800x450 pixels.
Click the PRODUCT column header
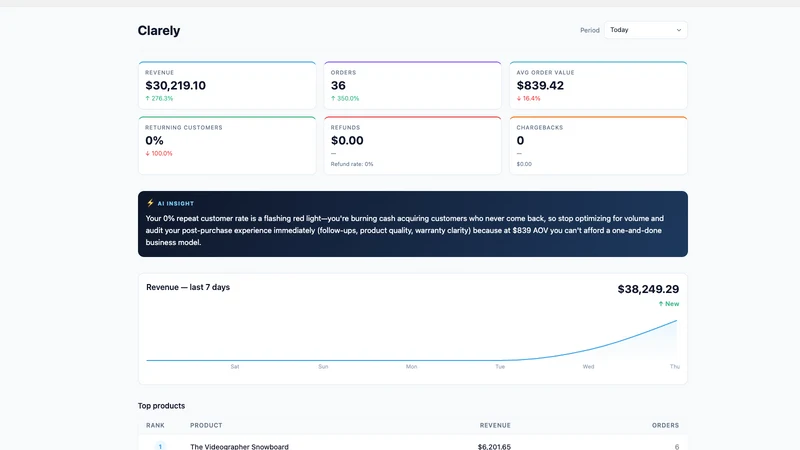(206, 426)
